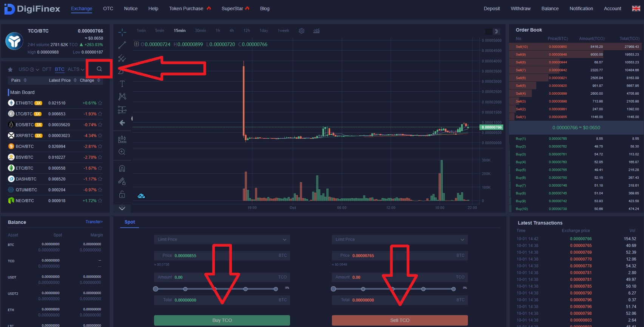Open the ALTS market dropdown
The height and width of the screenshot is (327, 644).
[x=76, y=69]
